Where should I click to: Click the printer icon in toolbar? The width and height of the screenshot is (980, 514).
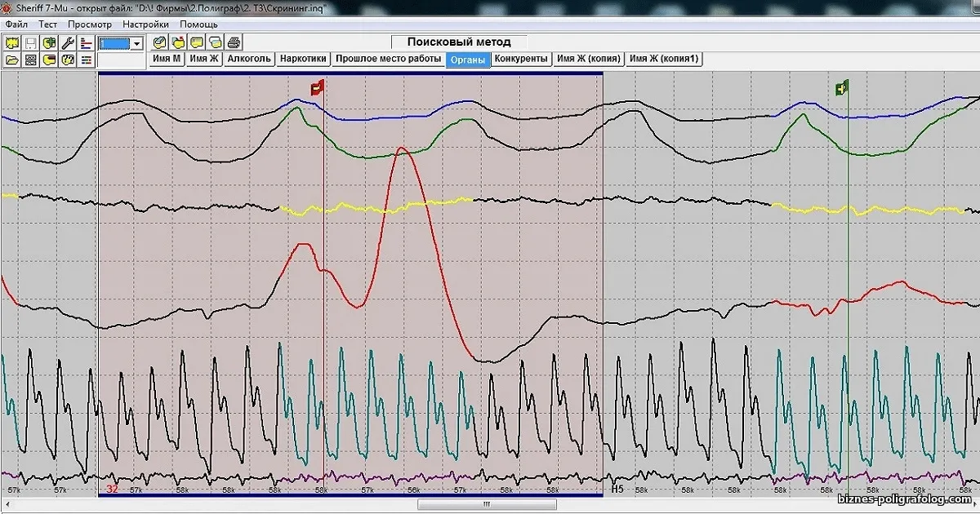[x=234, y=42]
